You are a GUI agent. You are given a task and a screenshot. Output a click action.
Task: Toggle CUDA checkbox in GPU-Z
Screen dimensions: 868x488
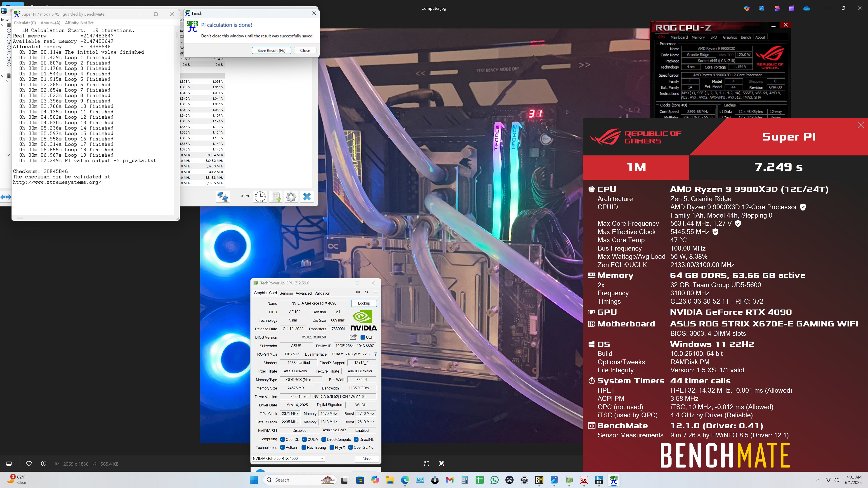[304, 439]
